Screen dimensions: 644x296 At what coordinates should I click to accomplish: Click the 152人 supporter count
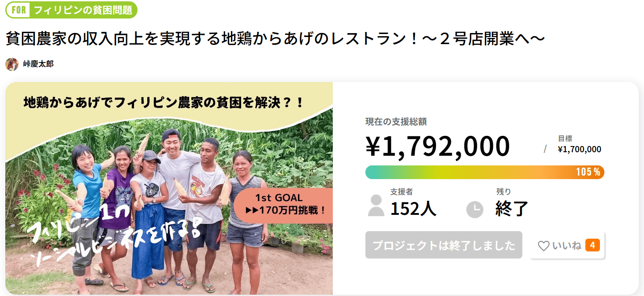coord(413,209)
